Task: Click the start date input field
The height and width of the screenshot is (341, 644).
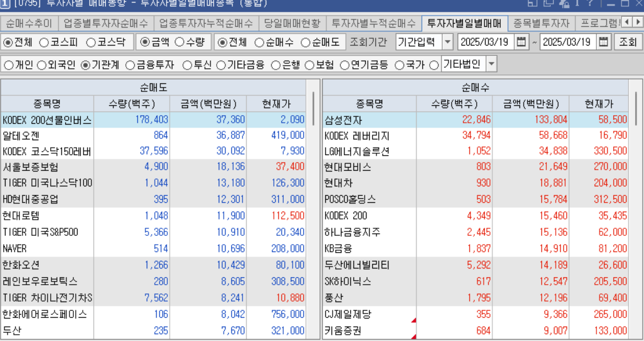Action: pyautogui.click(x=485, y=42)
